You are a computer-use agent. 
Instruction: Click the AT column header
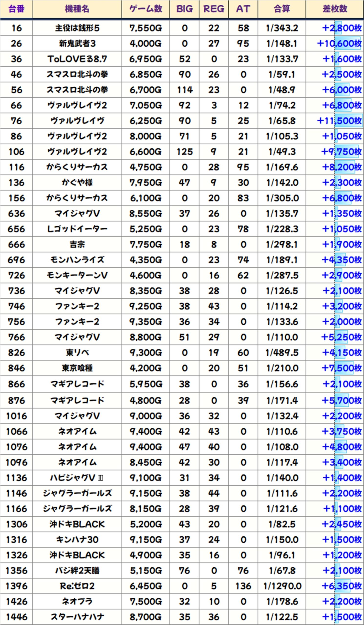tap(243, 9)
